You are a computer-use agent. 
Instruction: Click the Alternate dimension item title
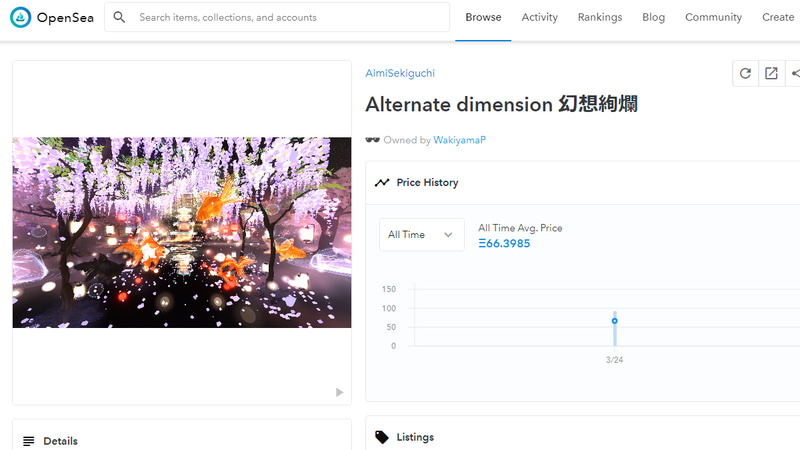click(502, 105)
